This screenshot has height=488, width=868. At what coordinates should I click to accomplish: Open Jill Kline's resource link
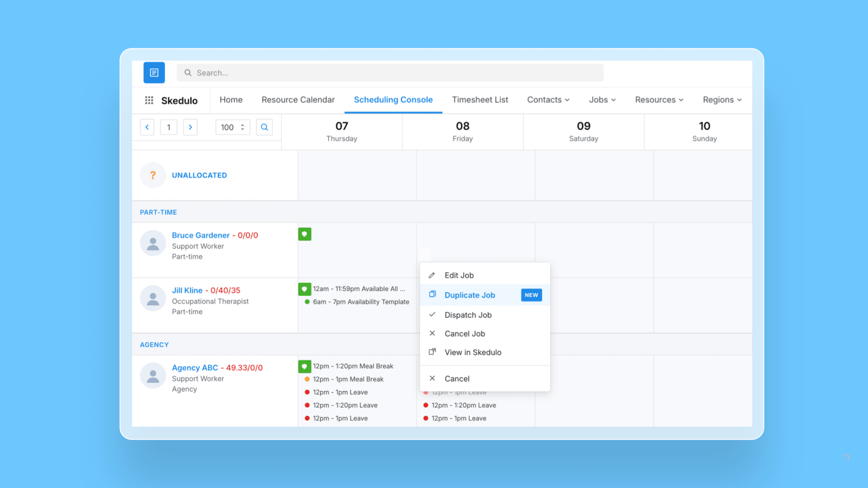click(187, 291)
